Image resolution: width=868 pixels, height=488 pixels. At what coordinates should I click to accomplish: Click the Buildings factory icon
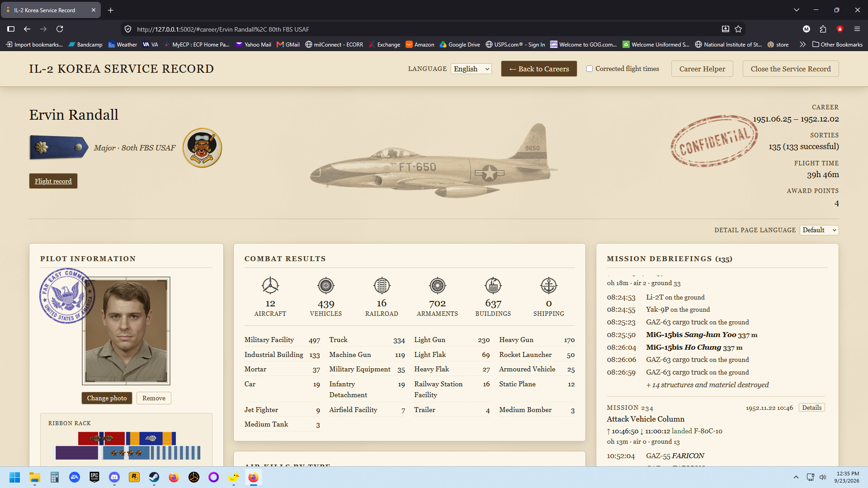point(493,285)
